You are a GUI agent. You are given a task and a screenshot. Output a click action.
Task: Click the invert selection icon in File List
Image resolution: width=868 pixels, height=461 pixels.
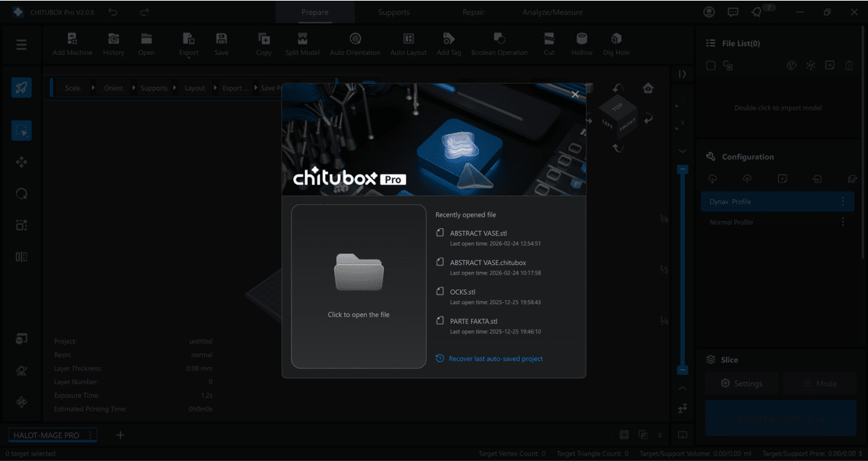pyautogui.click(x=728, y=66)
